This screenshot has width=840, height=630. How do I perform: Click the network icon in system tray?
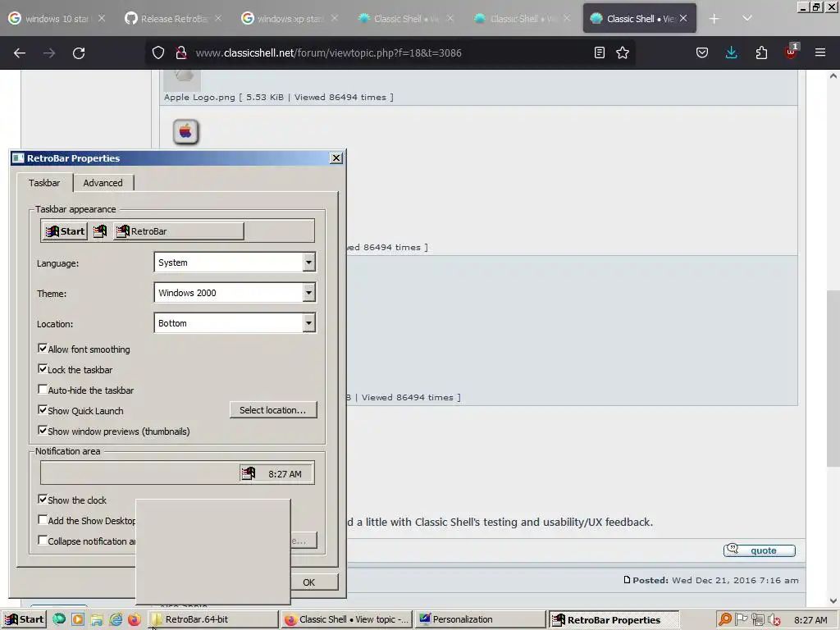point(757,619)
